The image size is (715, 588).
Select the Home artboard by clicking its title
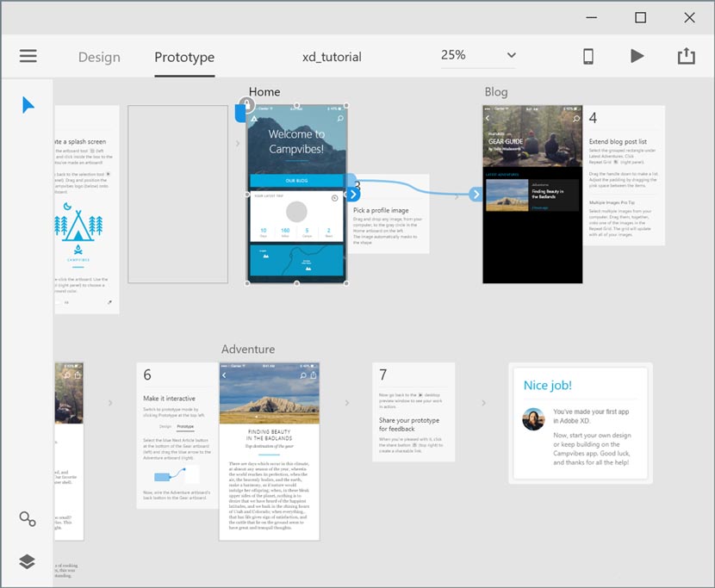264,91
